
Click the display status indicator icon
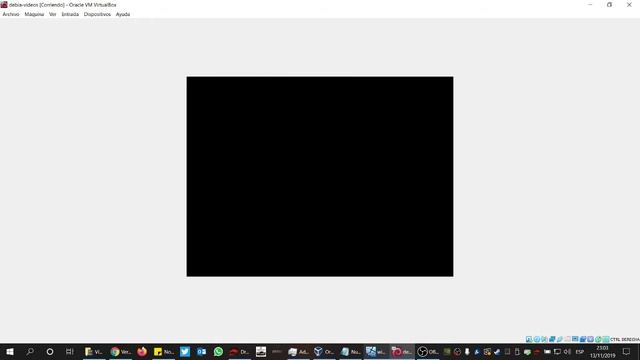coord(575,339)
